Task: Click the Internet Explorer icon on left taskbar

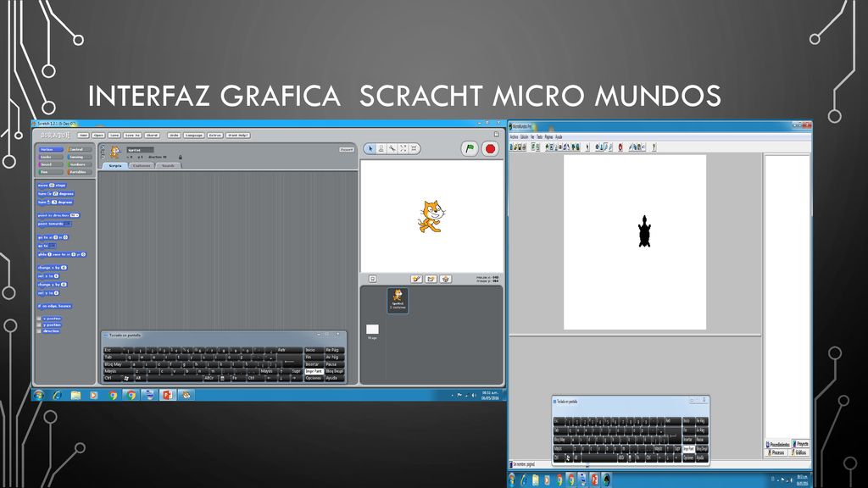Action: (57, 395)
